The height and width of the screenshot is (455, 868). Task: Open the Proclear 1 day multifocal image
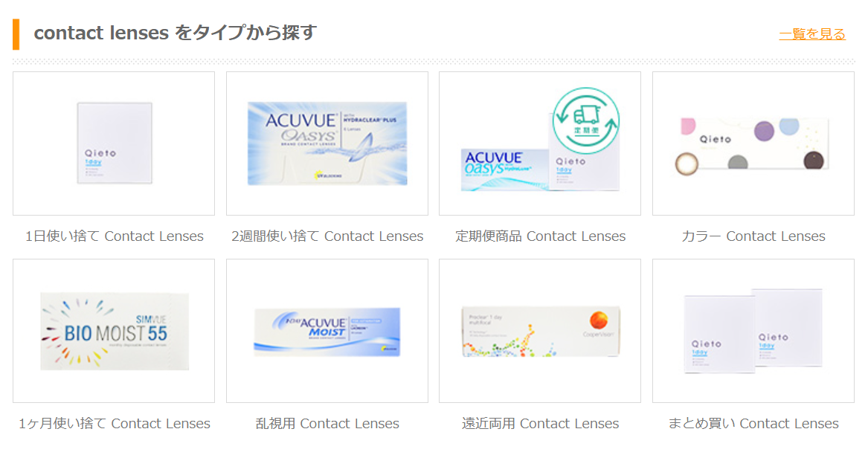[540, 331]
